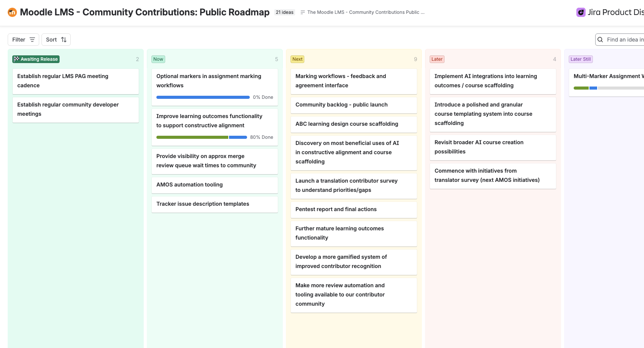Viewport: 644px width, 348px height.
Task: Click the 5 count in Now column
Action: (x=276, y=59)
